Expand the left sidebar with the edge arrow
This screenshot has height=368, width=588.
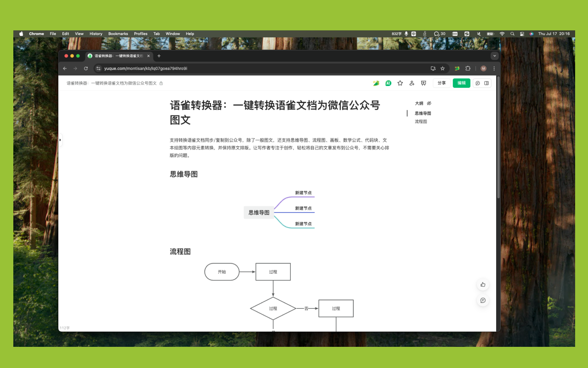pyautogui.click(x=60, y=139)
